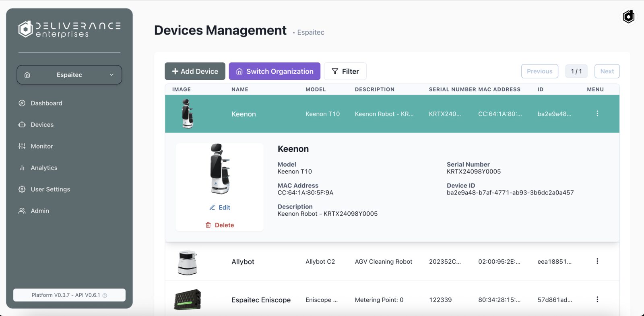Expand the Espaitec Eniscope device row
The image size is (644, 316).
coord(261,300)
